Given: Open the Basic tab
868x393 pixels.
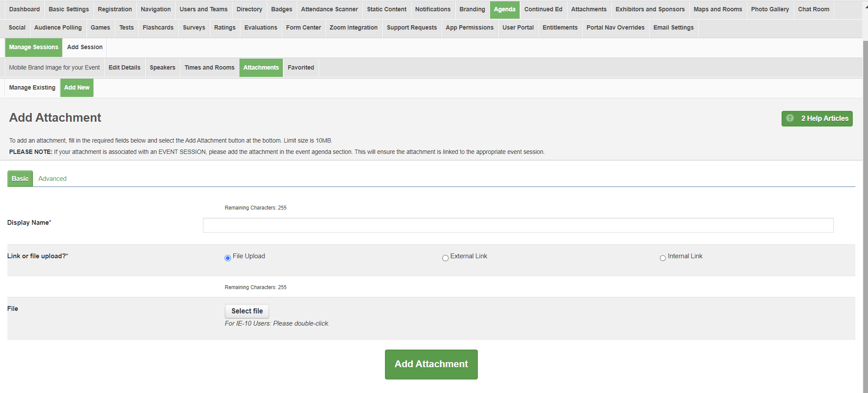Looking at the screenshot, I should (x=20, y=179).
